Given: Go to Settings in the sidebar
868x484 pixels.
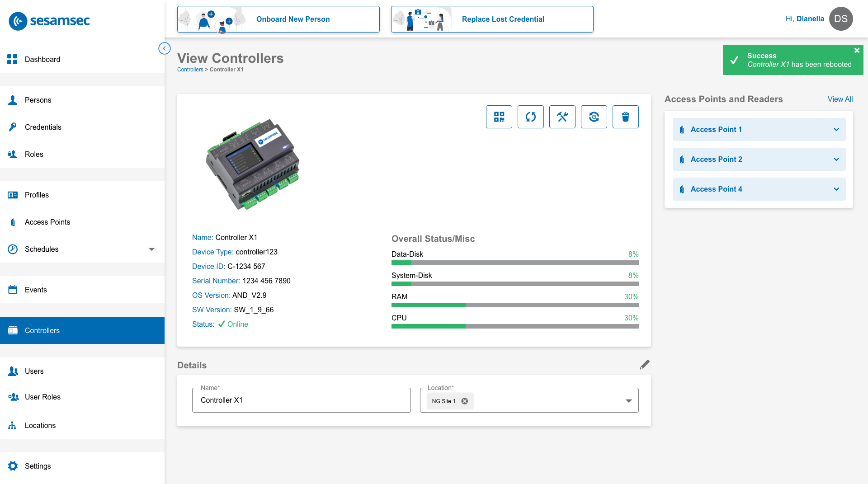Looking at the screenshot, I should [38, 466].
